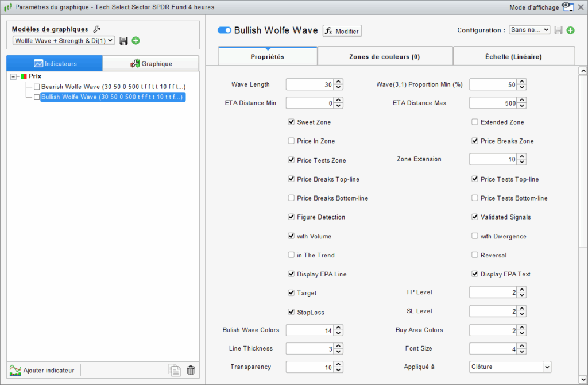This screenshot has height=385, width=588.
Task: Add a new configuration via green plus icon
Action: pyautogui.click(x=570, y=30)
